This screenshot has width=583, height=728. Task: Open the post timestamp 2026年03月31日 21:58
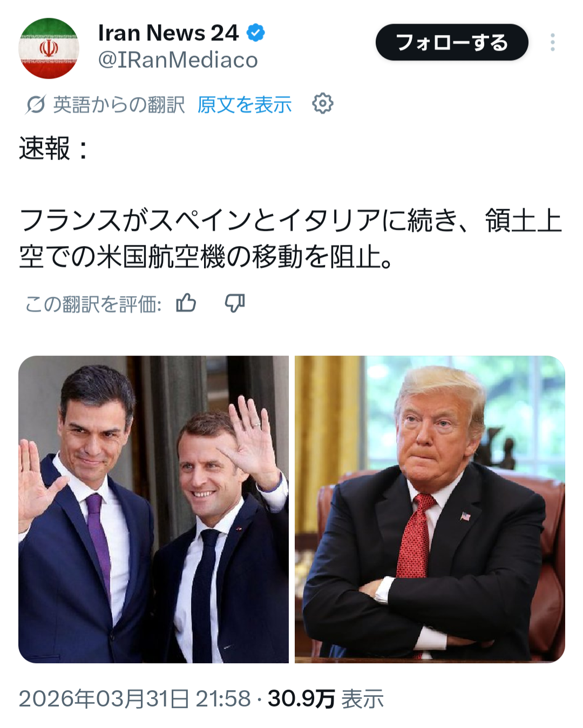(x=135, y=698)
